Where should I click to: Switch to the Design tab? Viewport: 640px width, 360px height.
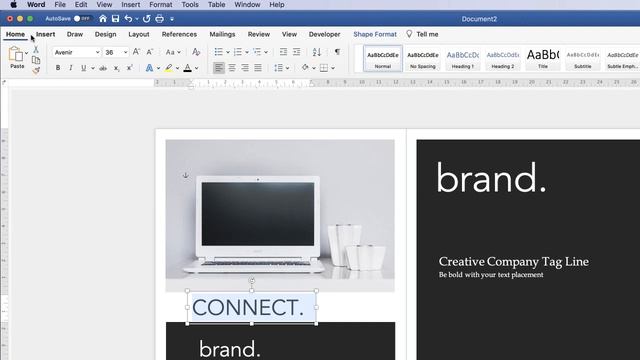click(x=105, y=34)
